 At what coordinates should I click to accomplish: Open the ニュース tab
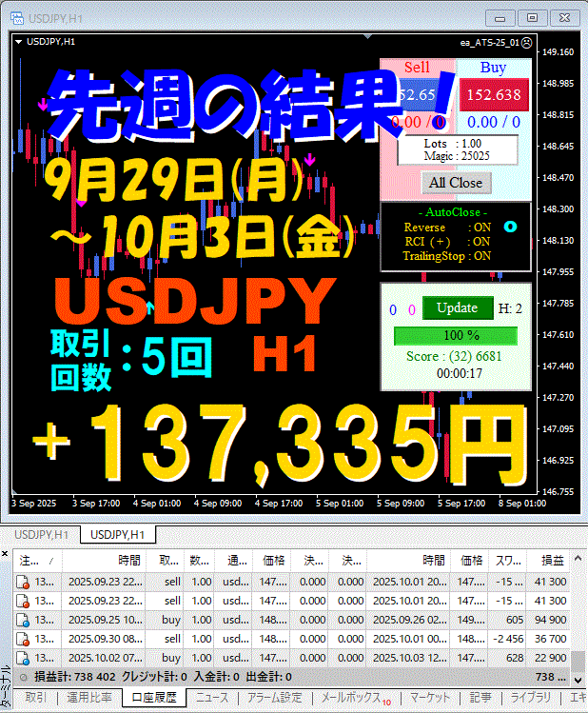[211, 698]
